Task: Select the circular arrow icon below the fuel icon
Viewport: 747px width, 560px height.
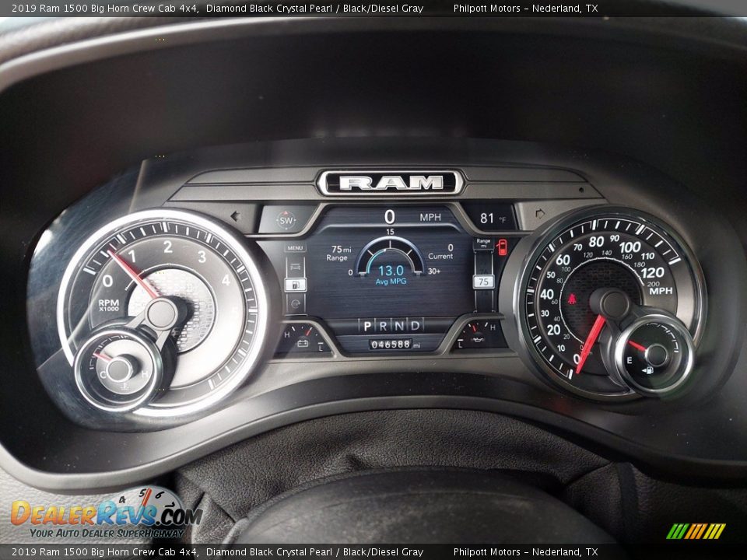Action: pos(295,303)
